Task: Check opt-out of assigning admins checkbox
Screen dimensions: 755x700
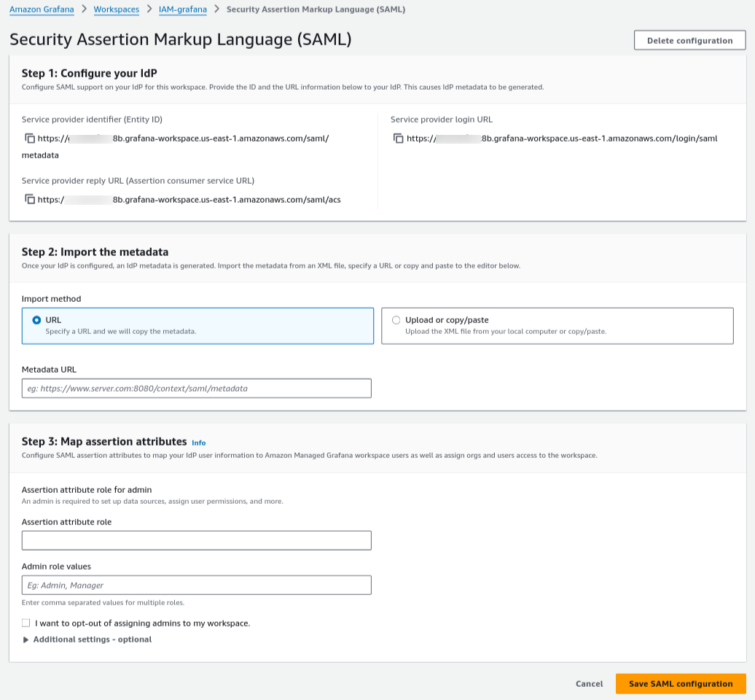Action: pos(26,623)
